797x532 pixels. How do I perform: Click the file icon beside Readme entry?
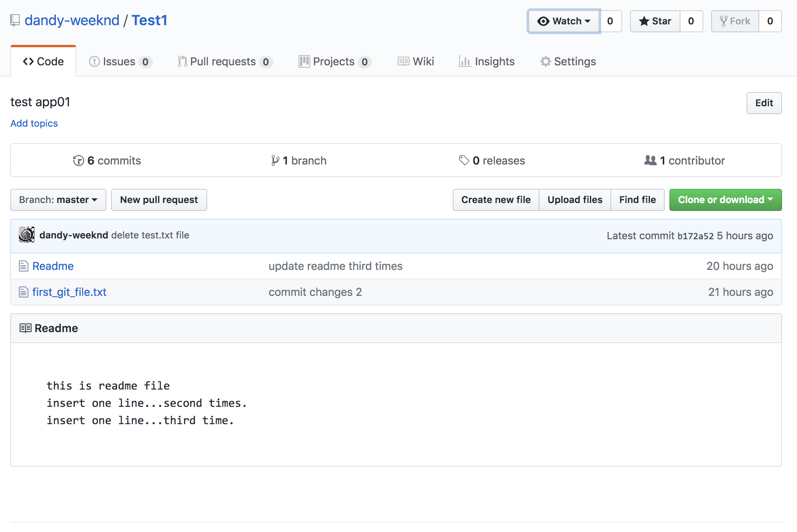(24, 266)
